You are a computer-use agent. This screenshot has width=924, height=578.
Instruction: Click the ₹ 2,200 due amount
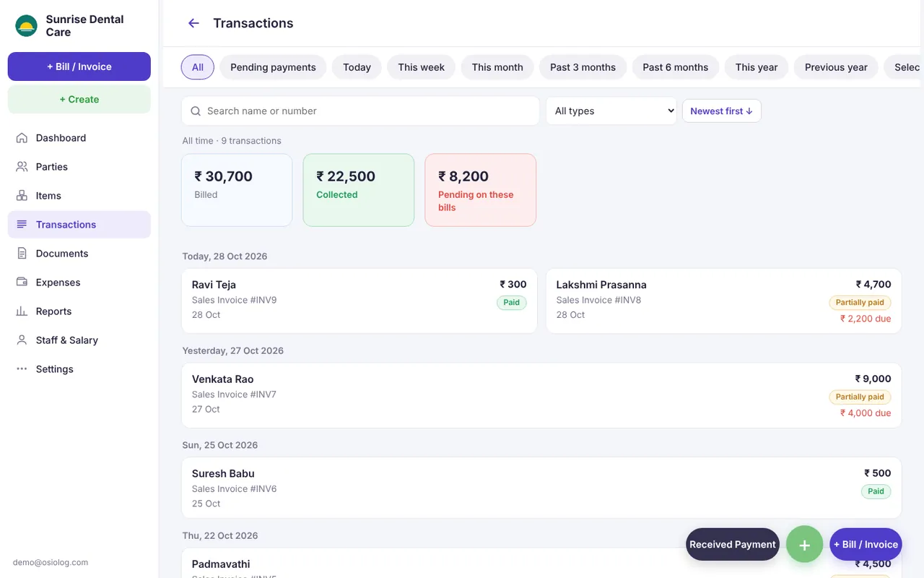pyautogui.click(x=866, y=319)
